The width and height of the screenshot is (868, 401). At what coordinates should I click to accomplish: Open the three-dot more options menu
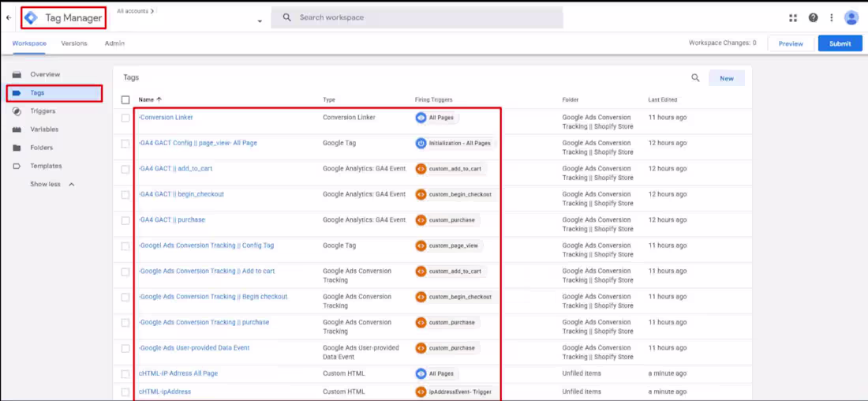[x=831, y=17]
